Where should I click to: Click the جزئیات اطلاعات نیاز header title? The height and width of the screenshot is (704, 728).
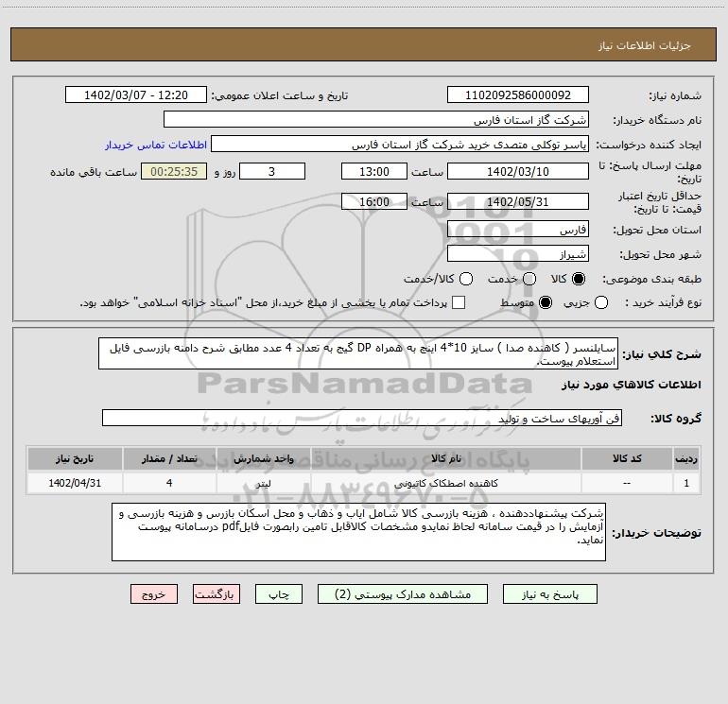tap(645, 45)
